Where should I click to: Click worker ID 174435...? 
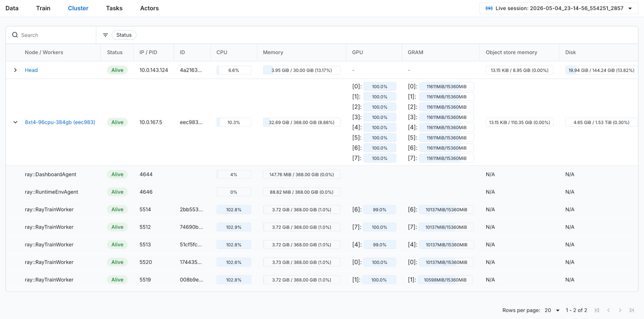click(x=191, y=262)
